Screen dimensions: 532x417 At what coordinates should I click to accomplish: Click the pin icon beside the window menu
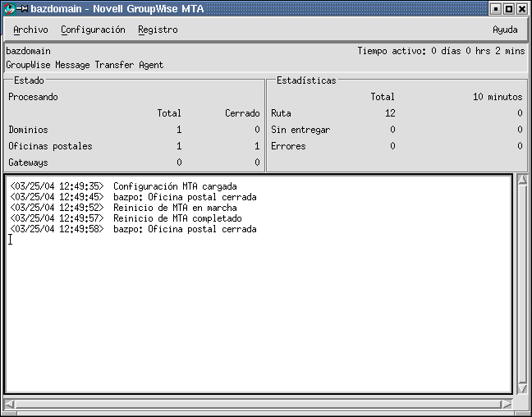click(23, 9)
